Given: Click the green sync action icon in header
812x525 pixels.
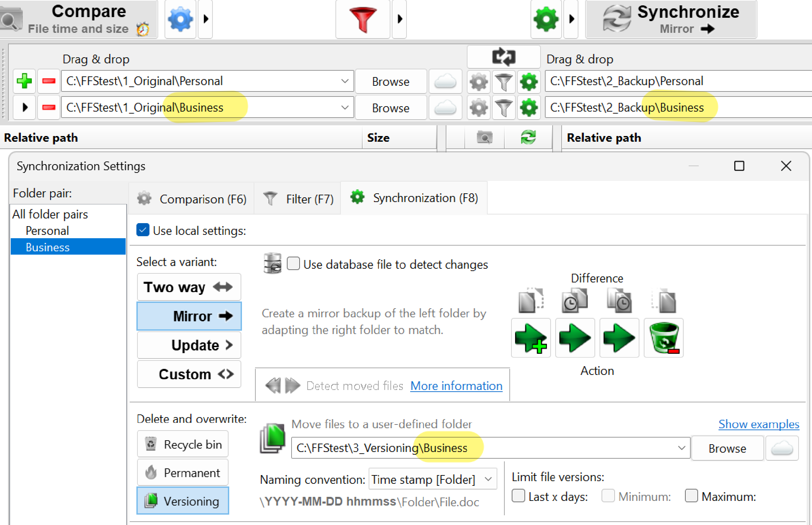Looking at the screenshot, I should 528,138.
